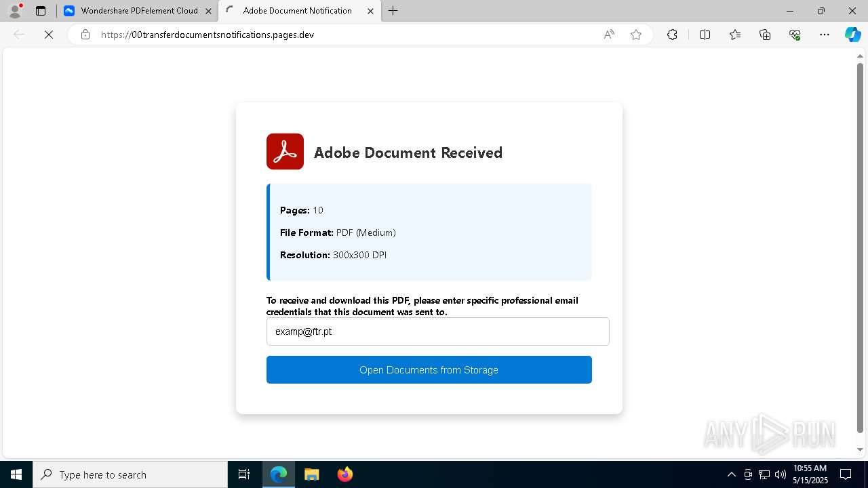Open Browser essentials heart icon
The width and height of the screenshot is (868, 488).
(x=795, y=35)
